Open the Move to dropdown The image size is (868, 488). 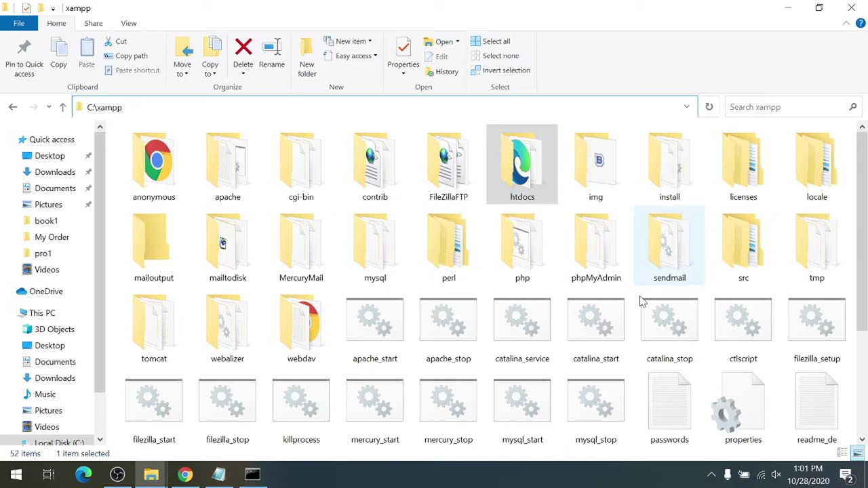pyautogui.click(x=182, y=58)
